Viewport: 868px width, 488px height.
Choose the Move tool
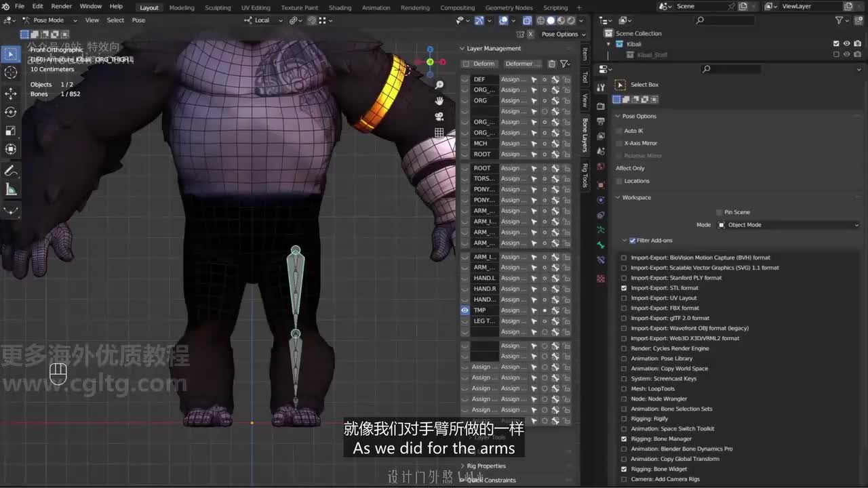pyautogui.click(x=11, y=93)
